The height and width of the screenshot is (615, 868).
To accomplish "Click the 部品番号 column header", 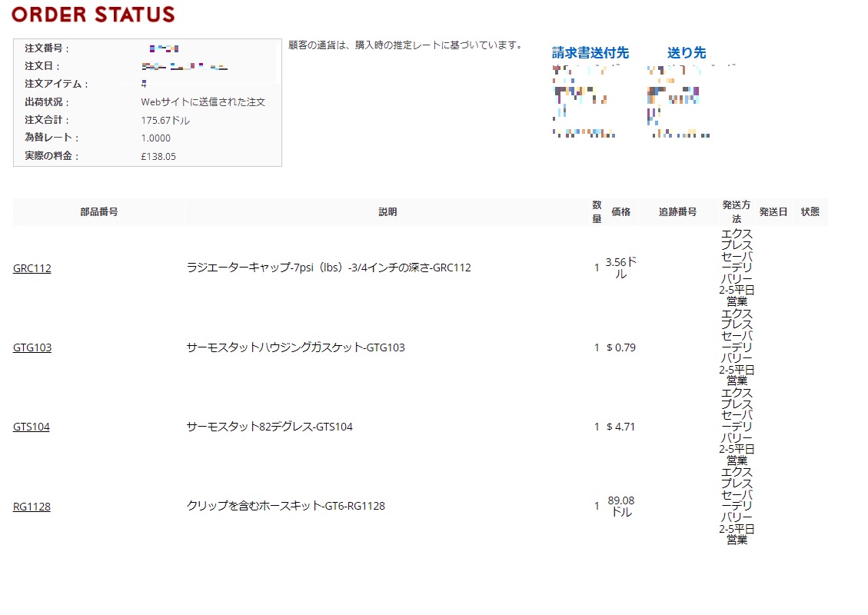I will tap(99, 212).
